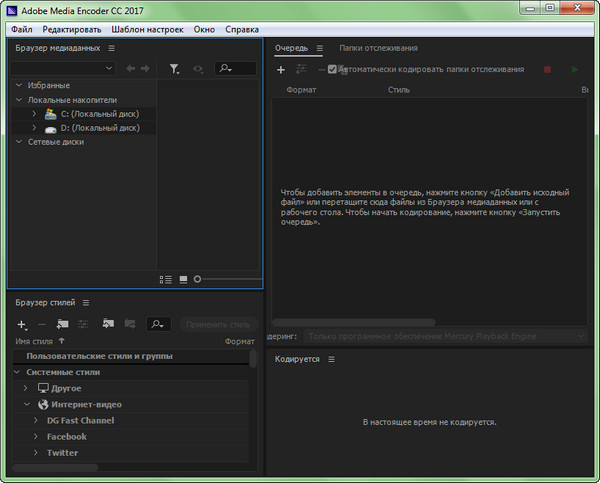Click the add source plus icon in Очередь
The height and width of the screenshot is (483, 600).
click(x=281, y=69)
